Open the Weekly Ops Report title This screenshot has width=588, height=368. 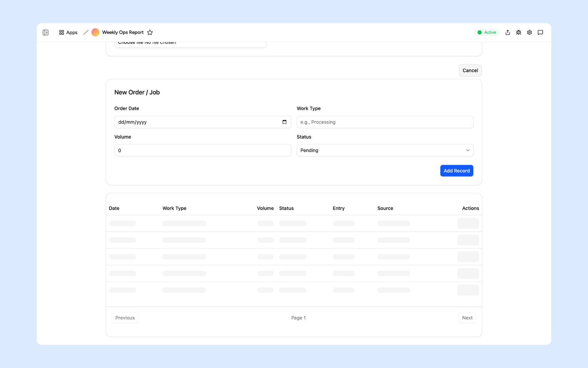[x=123, y=32]
